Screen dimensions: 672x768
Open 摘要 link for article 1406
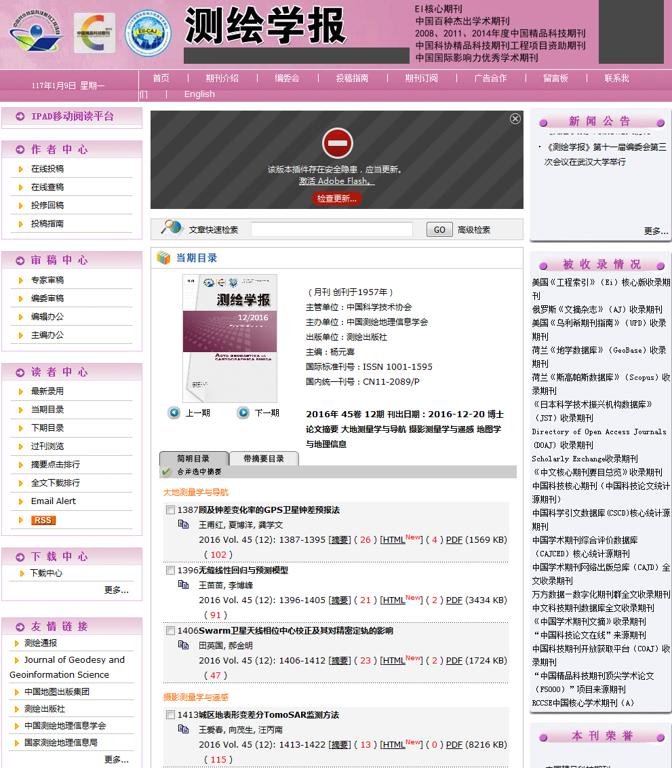point(340,660)
